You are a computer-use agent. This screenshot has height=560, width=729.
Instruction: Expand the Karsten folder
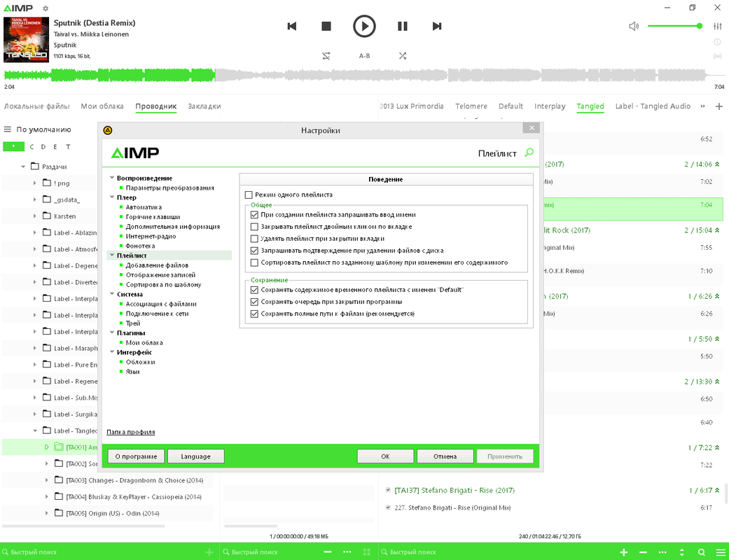[x=35, y=216]
